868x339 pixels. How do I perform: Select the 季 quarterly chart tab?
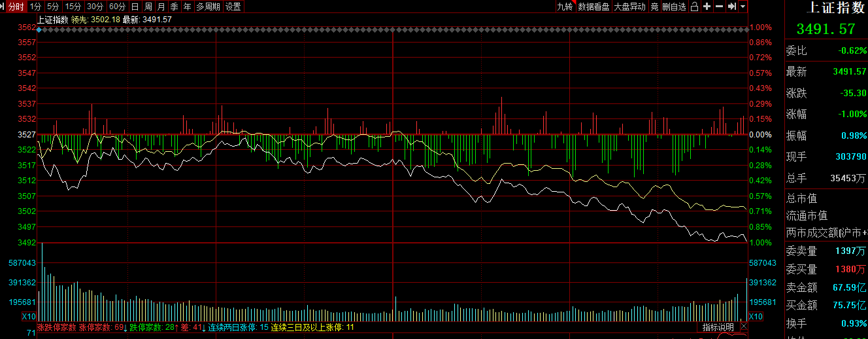[175, 7]
